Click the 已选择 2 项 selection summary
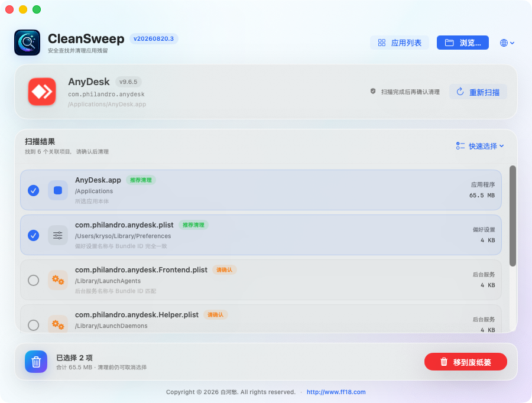The height and width of the screenshot is (403, 532). tap(74, 357)
